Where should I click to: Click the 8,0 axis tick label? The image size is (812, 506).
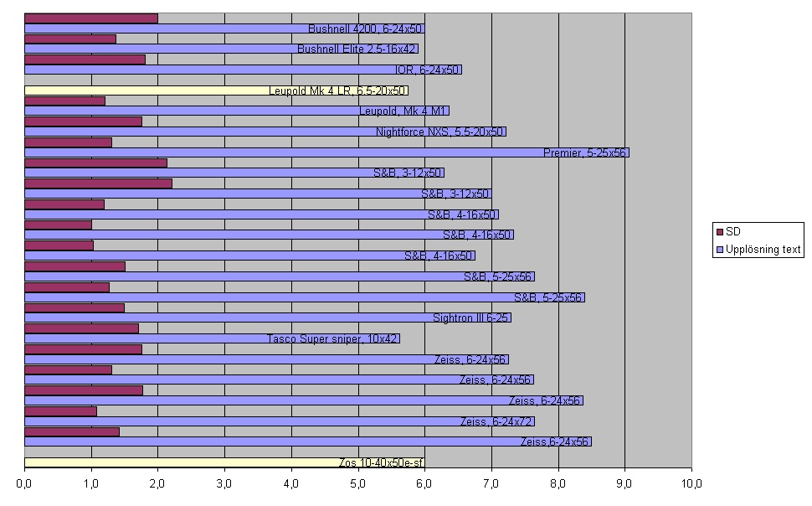point(558,483)
